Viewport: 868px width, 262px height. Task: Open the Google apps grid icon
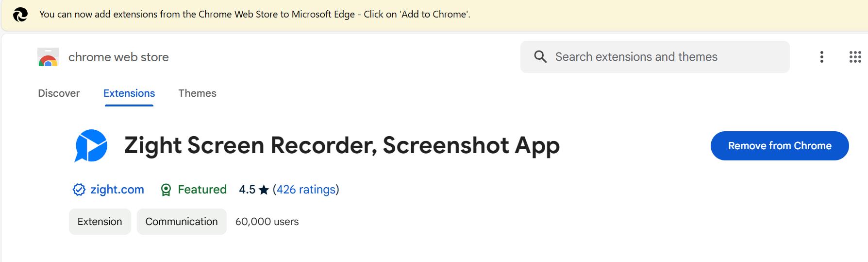click(855, 57)
